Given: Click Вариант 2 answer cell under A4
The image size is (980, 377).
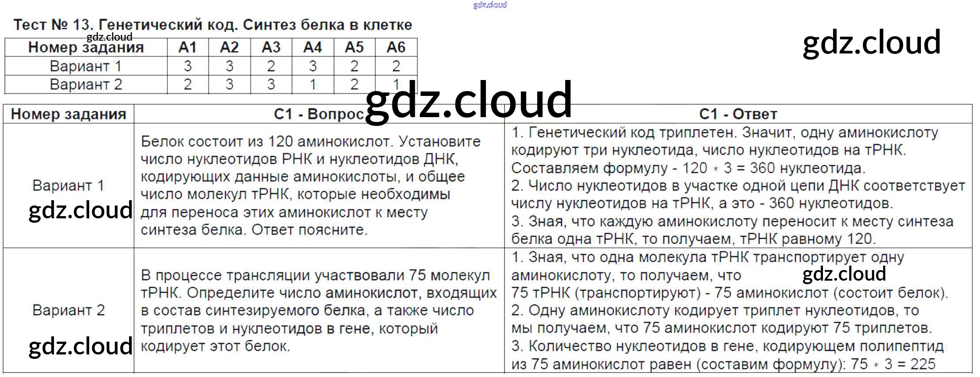Looking at the screenshot, I should click(x=312, y=84).
